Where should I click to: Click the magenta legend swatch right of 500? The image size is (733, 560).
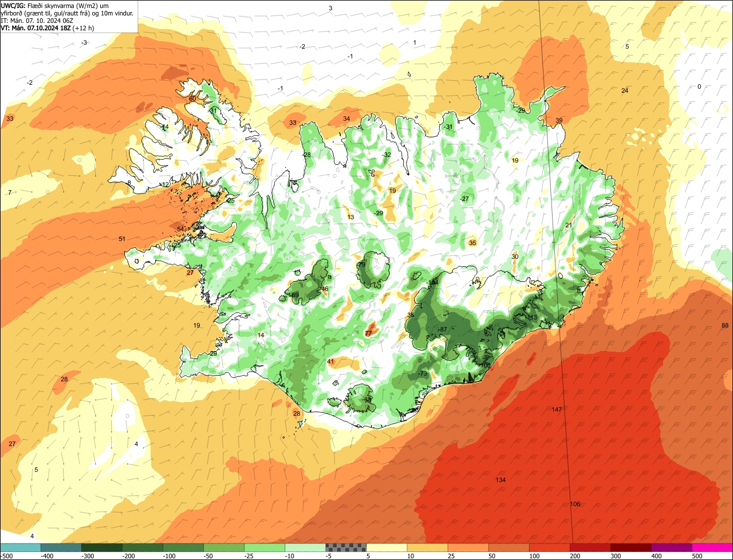coord(712,547)
